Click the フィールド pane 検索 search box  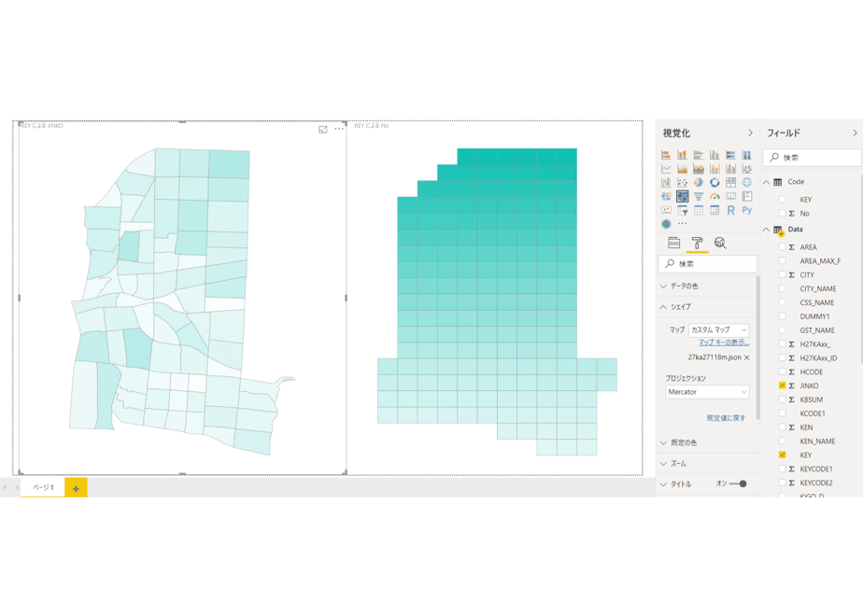tap(813, 158)
